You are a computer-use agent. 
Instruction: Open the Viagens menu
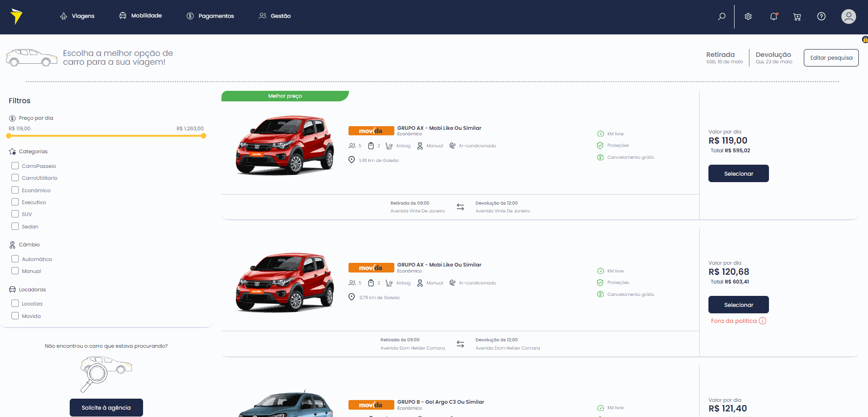77,16
